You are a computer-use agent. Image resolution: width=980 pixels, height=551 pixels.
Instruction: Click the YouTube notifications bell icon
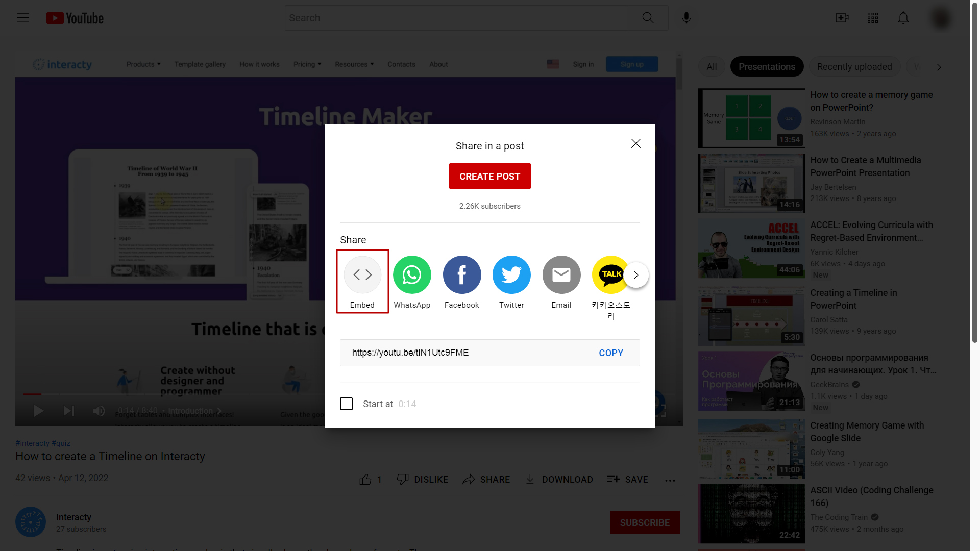[902, 18]
